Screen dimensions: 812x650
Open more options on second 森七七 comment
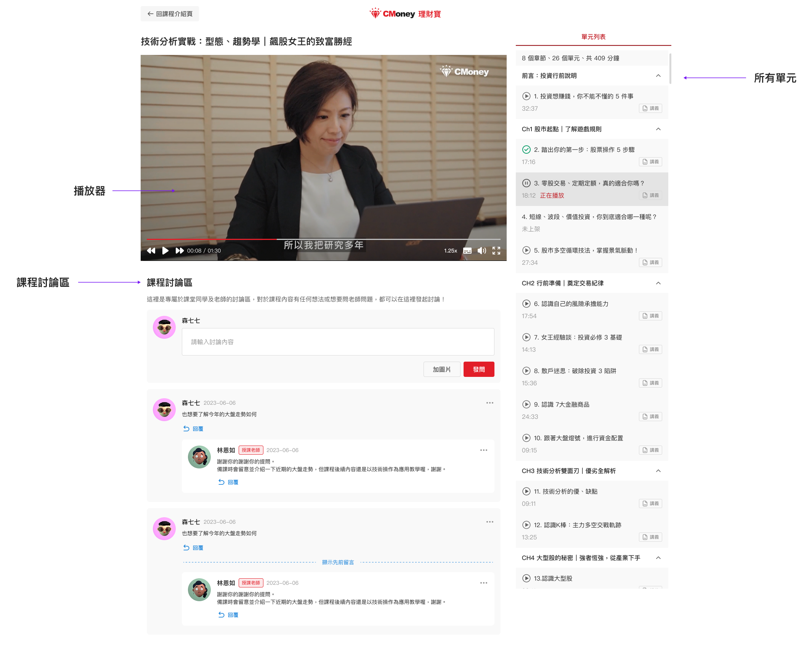[490, 522]
